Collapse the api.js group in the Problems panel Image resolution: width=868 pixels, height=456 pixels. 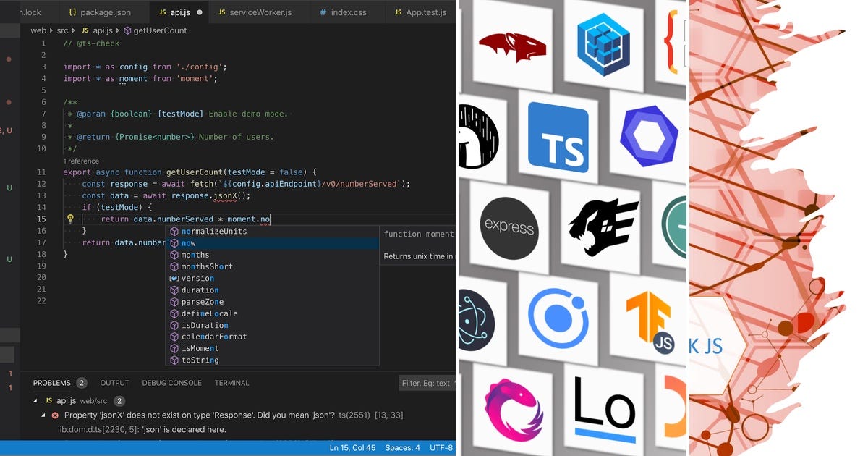pos(35,400)
